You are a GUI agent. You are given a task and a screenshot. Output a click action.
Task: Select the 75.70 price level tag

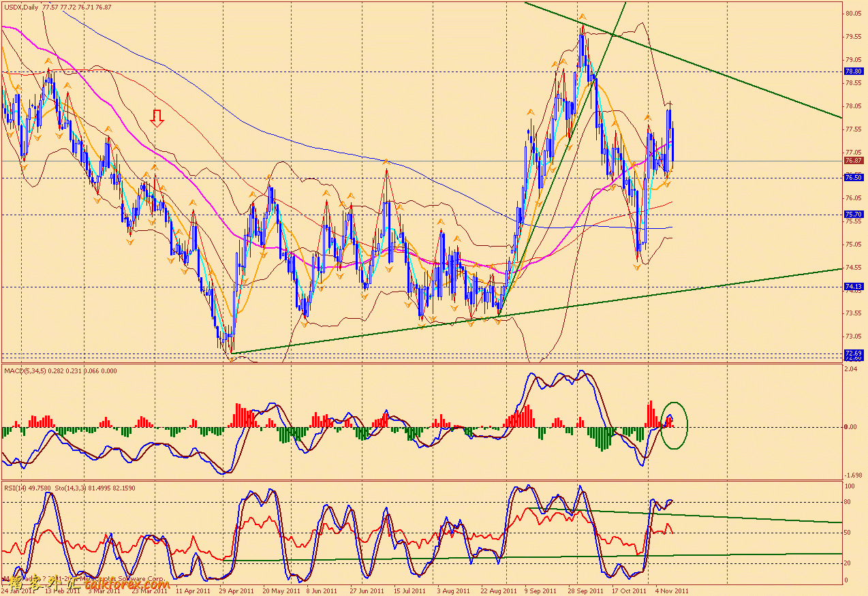tap(854, 214)
